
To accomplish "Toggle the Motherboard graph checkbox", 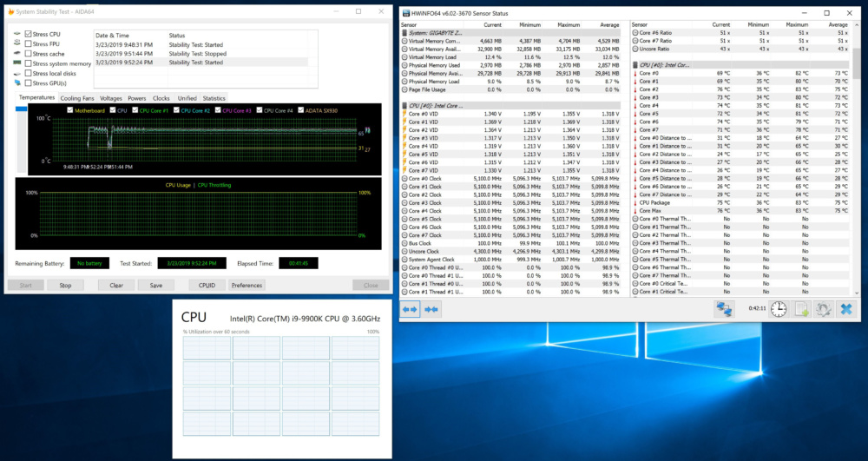I will click(69, 110).
